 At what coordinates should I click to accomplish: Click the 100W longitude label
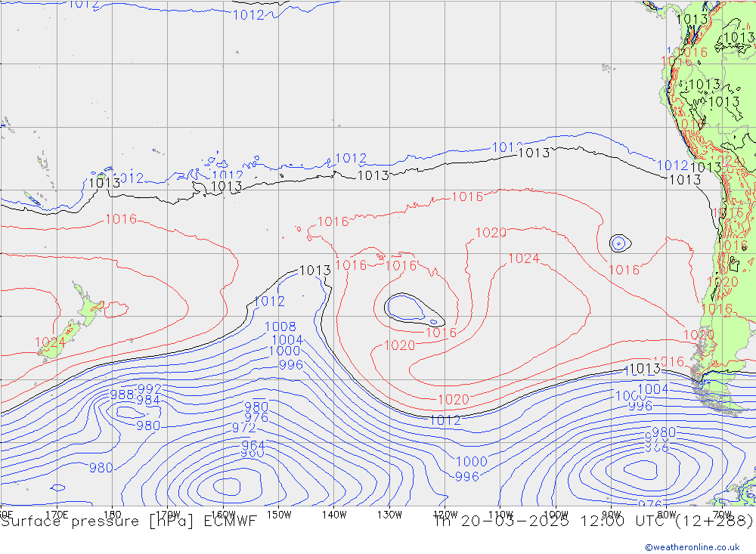[x=556, y=515]
